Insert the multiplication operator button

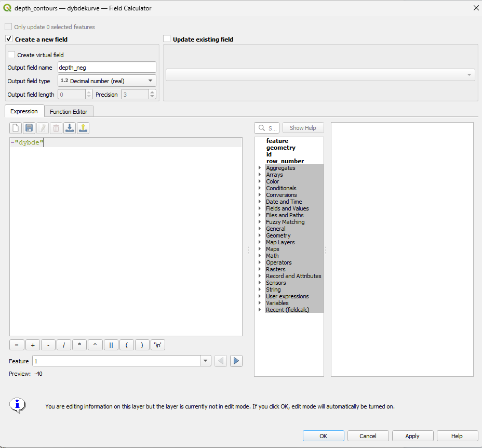(x=79, y=345)
